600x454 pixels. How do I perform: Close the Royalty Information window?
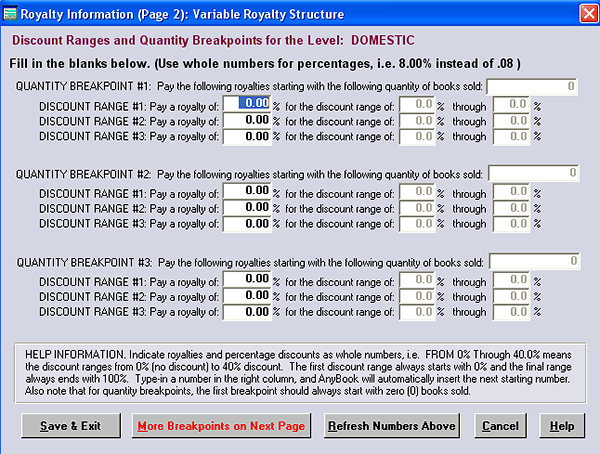pyautogui.click(x=586, y=13)
